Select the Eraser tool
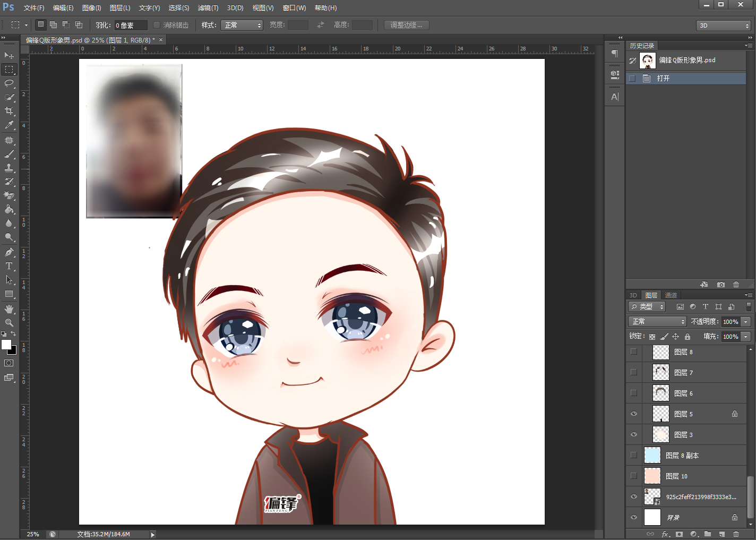The image size is (756, 540). click(x=9, y=196)
